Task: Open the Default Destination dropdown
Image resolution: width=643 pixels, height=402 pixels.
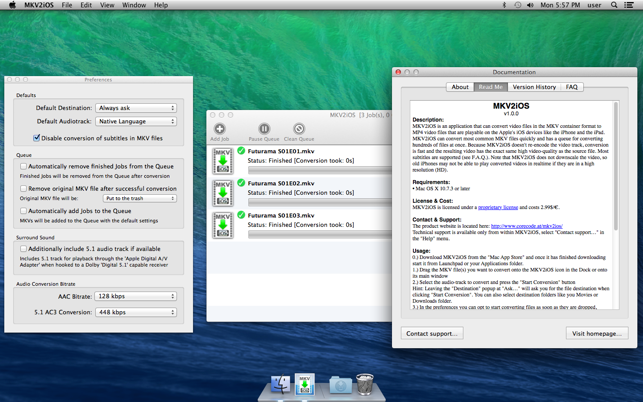Action: pyautogui.click(x=136, y=108)
